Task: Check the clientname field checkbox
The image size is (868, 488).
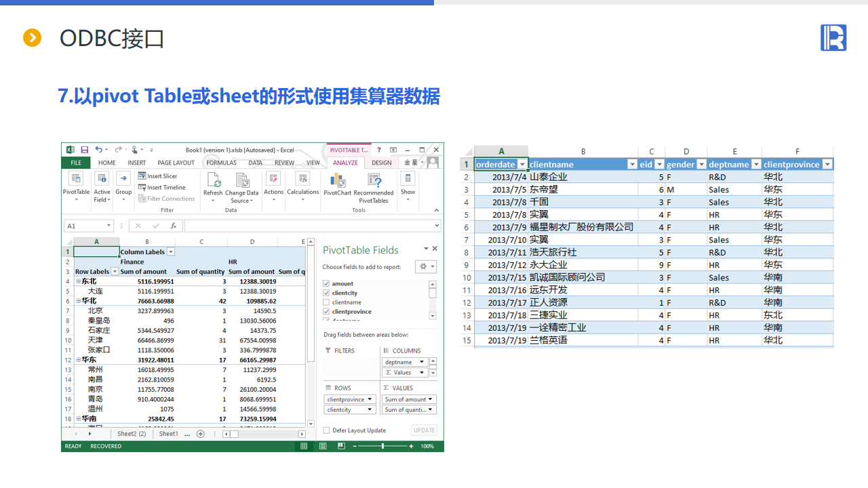Action: [x=327, y=302]
